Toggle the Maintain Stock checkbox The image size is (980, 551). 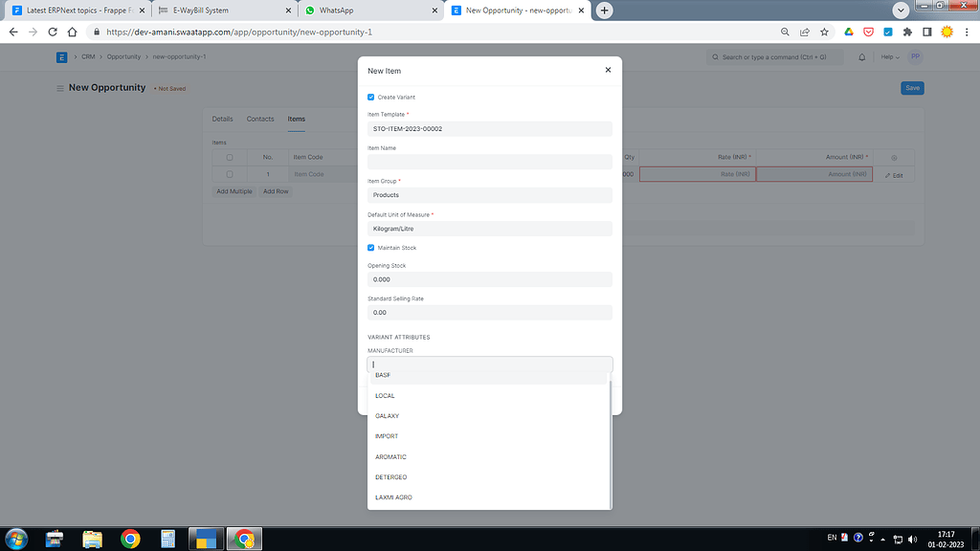370,247
